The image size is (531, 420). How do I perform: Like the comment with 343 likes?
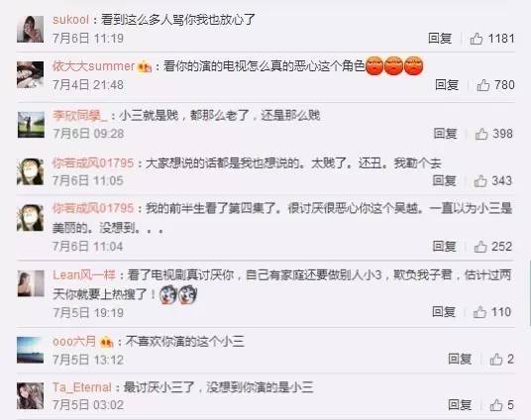click(x=480, y=181)
